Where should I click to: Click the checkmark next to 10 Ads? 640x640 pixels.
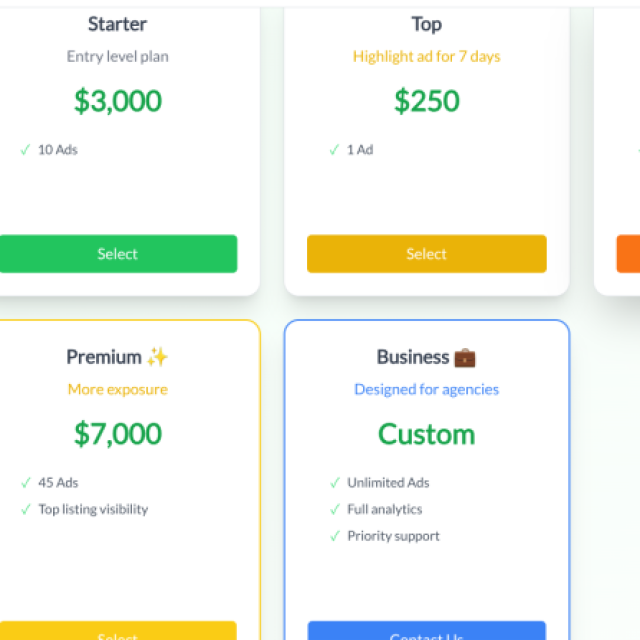25,150
